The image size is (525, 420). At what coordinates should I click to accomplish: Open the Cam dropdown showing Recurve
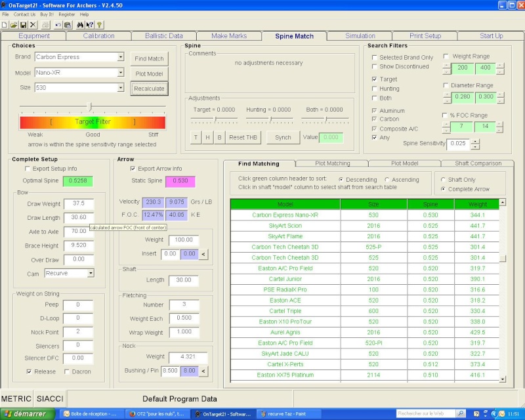[x=91, y=273]
